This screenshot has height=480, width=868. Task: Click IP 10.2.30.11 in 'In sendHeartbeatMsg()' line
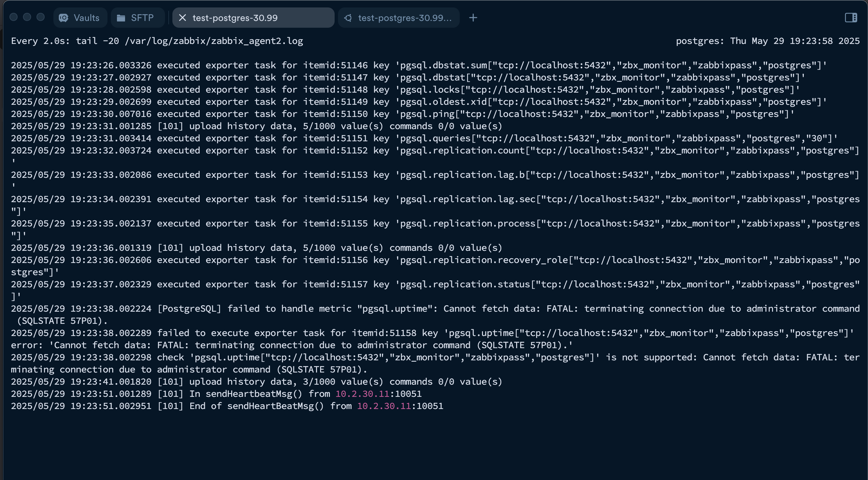[x=362, y=394]
